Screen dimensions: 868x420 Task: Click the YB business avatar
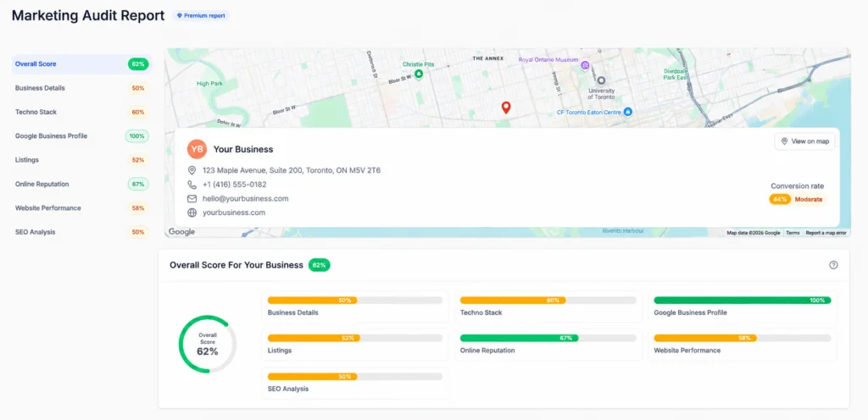197,149
